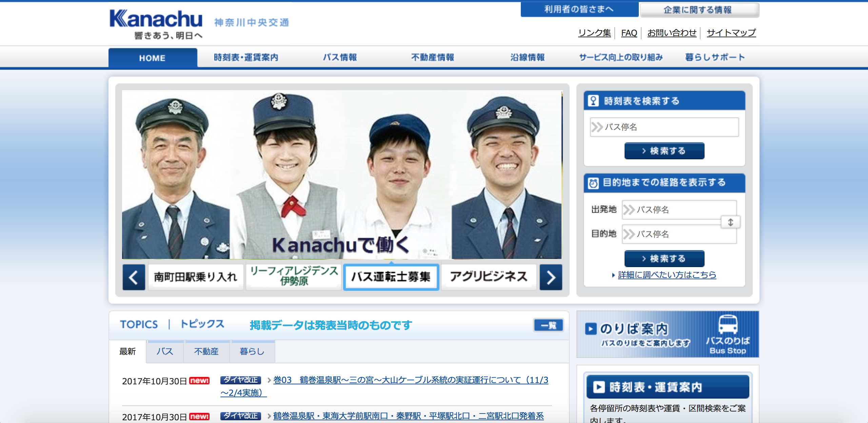Viewport: 868px width, 423px height.
Task: Open サービス向上の取り組み navigation menu
Action: coord(621,58)
